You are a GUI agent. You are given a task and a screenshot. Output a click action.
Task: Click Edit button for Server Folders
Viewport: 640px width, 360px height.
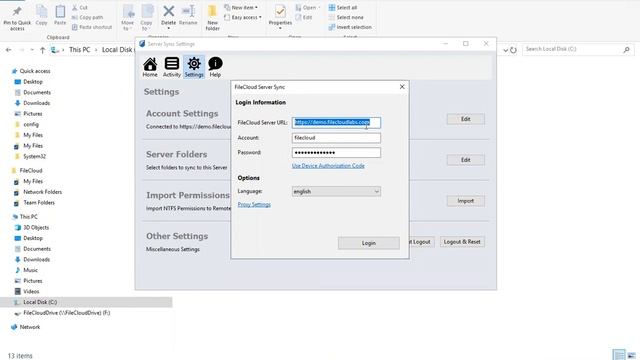tap(466, 160)
